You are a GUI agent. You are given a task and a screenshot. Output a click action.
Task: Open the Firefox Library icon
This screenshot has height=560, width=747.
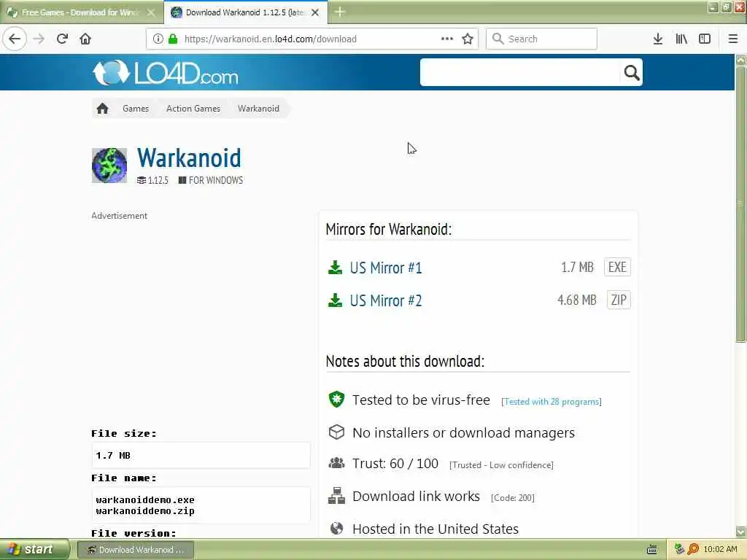681,39
